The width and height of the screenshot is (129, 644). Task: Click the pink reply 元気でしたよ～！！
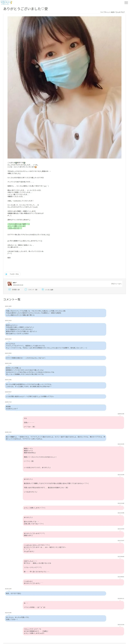[73, 566]
